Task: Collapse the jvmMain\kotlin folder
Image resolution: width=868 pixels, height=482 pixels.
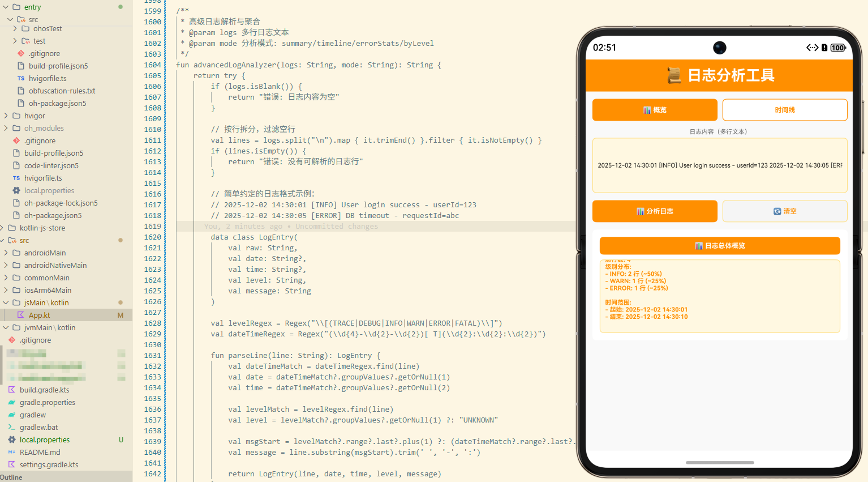Action: pyautogui.click(x=6, y=327)
